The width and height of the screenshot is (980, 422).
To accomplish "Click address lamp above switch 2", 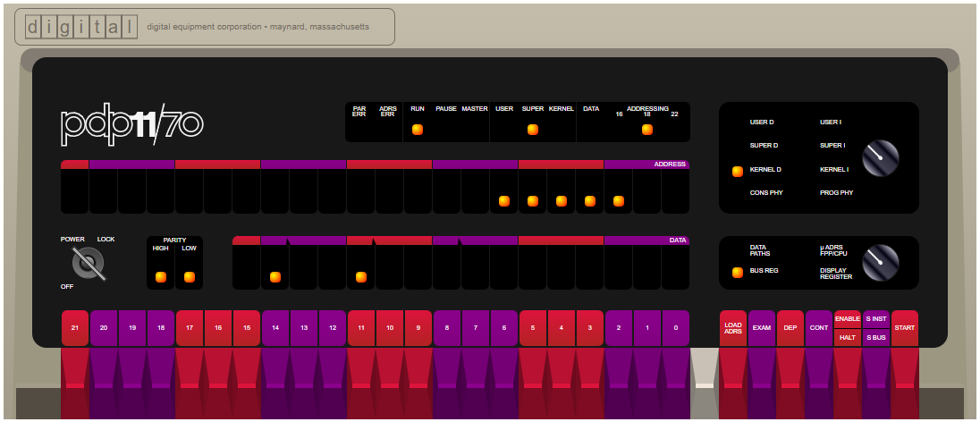I will pyautogui.click(x=619, y=201).
